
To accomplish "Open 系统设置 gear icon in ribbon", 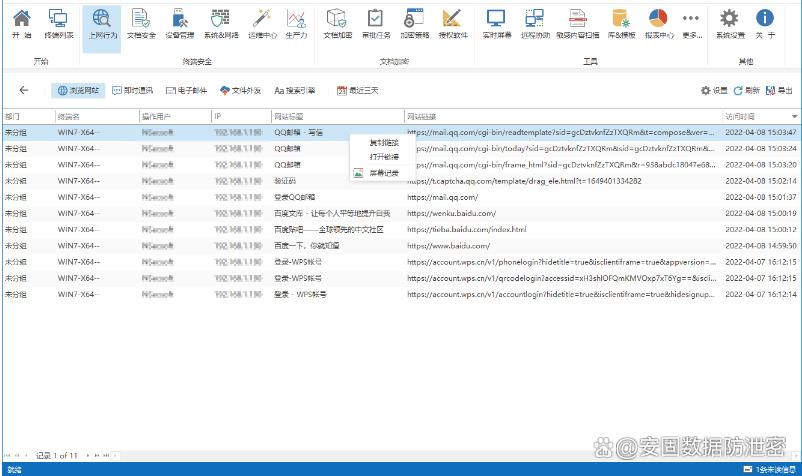I will point(730,24).
